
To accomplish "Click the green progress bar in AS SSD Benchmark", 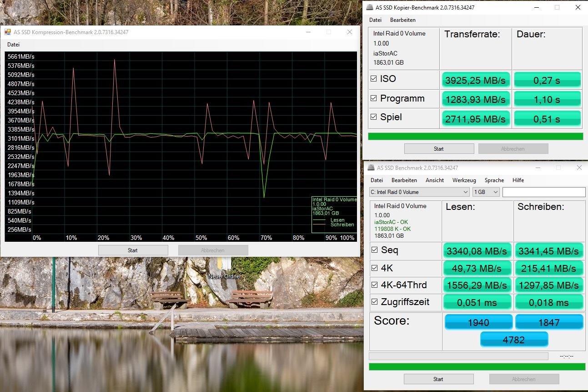I will pos(477,367).
